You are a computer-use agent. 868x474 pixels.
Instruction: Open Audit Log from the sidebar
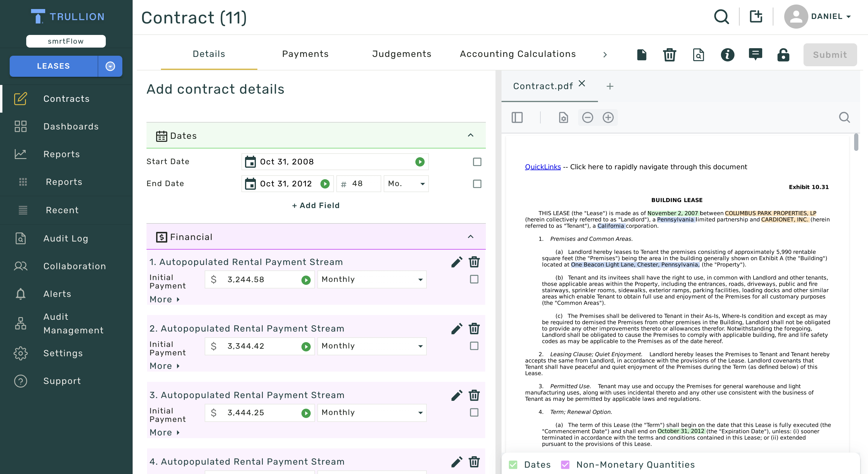[x=66, y=238]
